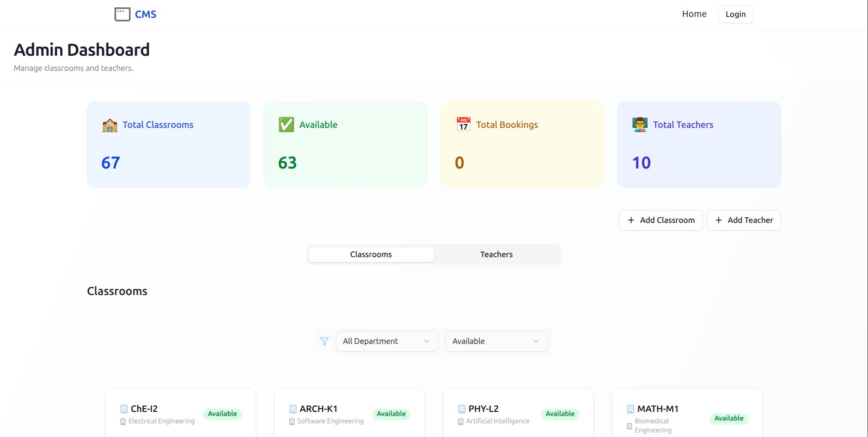The height and width of the screenshot is (437, 868).
Task: Click the Available badge on MATH-M1 card
Action: click(x=729, y=418)
